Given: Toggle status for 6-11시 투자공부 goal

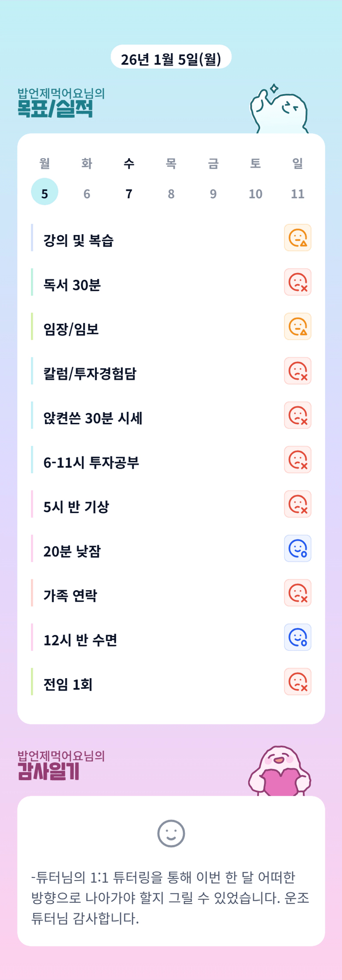Looking at the screenshot, I should 297,460.
